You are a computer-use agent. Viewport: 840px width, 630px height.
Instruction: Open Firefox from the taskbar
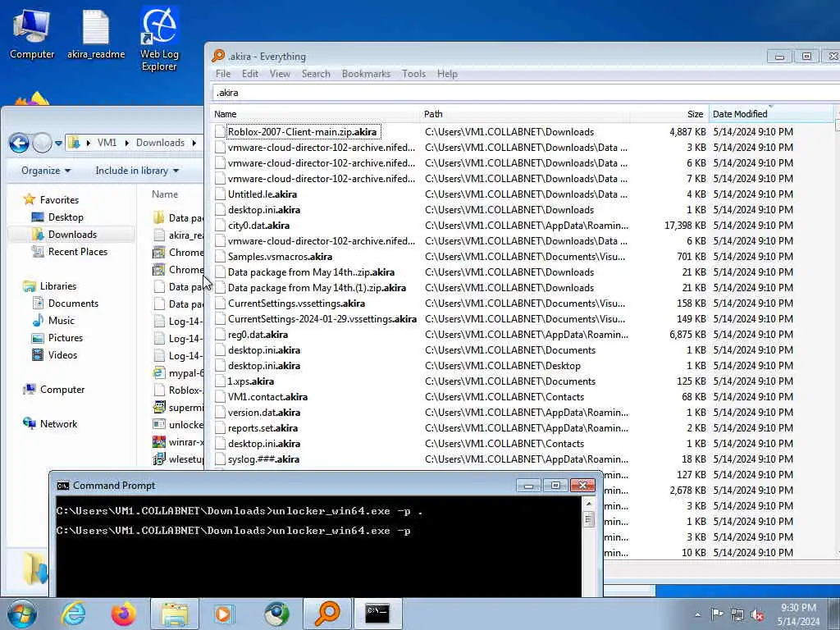[x=124, y=614]
